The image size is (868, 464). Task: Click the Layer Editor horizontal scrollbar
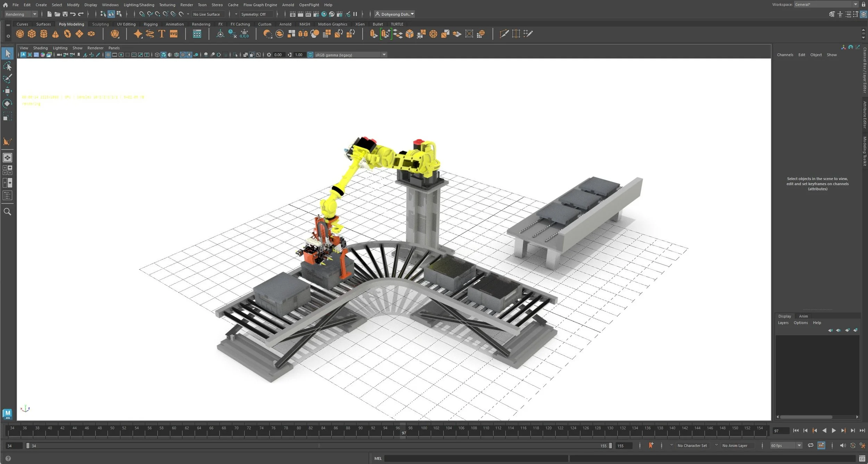click(x=806, y=417)
